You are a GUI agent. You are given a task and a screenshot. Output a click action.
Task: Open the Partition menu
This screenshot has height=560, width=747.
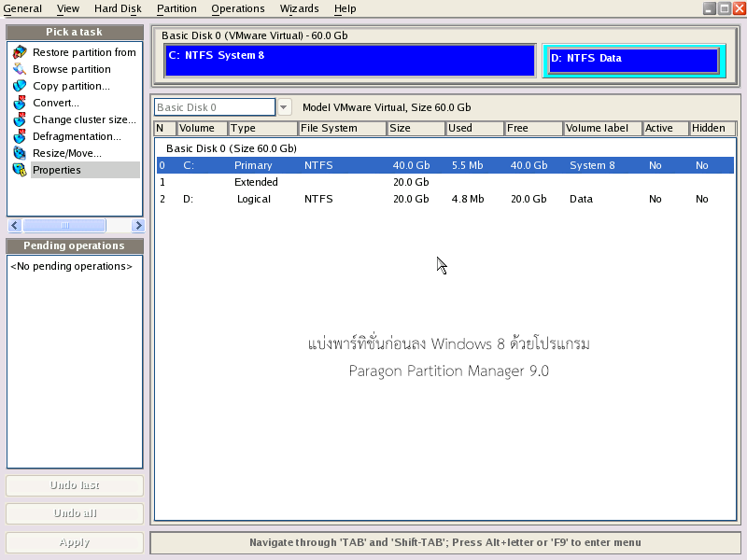pyautogui.click(x=176, y=8)
